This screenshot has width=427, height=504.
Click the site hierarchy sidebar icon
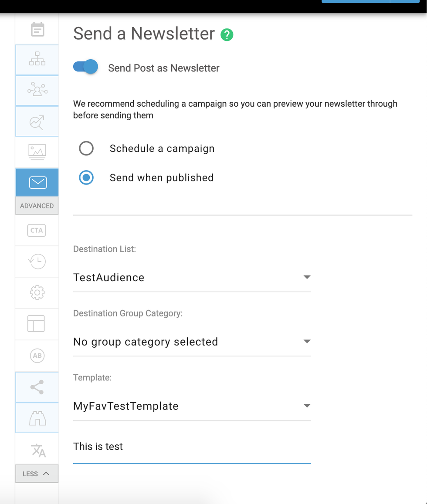pos(37,59)
